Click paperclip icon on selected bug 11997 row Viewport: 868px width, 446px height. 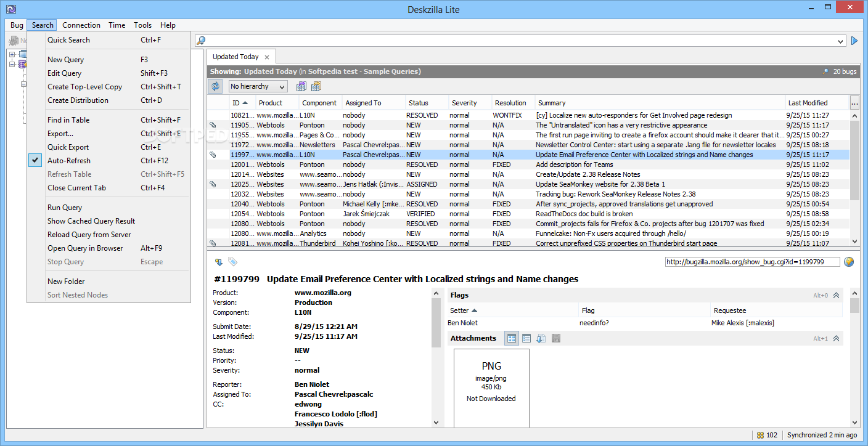pyautogui.click(x=213, y=155)
